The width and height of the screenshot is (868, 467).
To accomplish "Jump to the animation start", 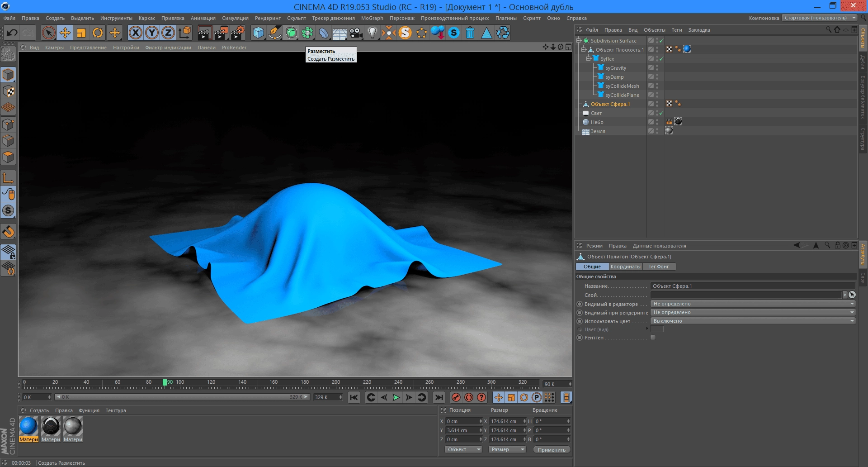I will tap(354, 397).
